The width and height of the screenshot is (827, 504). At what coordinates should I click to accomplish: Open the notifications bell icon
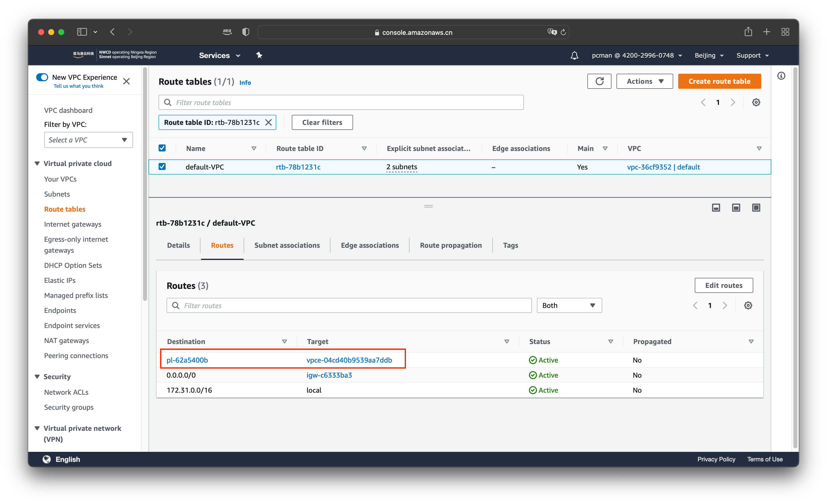(x=574, y=55)
